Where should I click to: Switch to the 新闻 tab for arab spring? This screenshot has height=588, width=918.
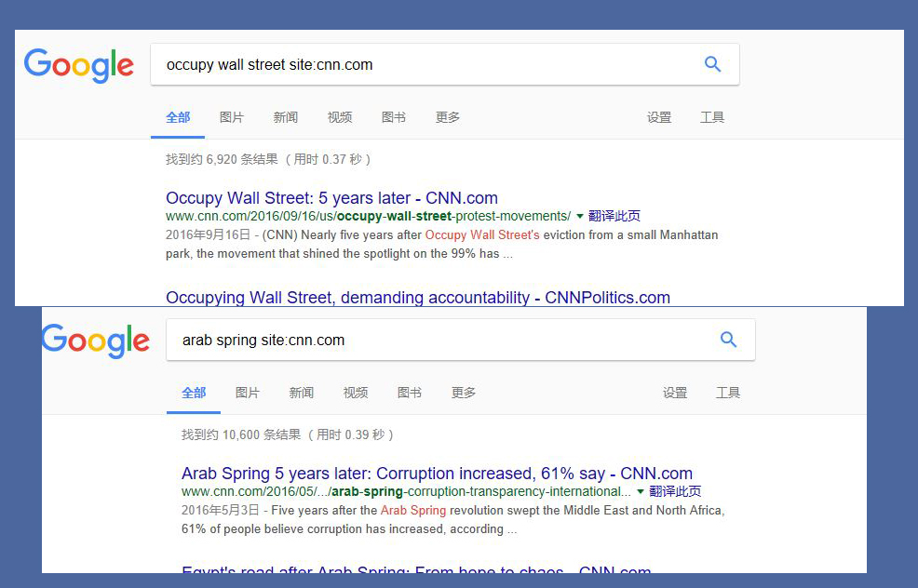point(302,393)
